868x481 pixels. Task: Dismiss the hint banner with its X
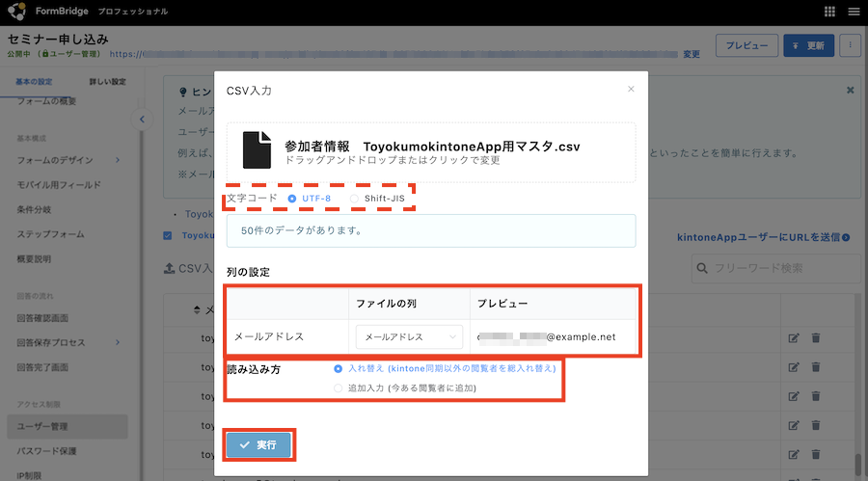[850, 91]
